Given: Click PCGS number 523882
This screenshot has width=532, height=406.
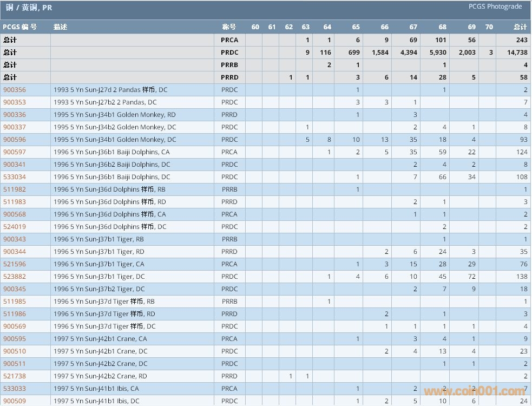Looking at the screenshot, I should point(15,277).
